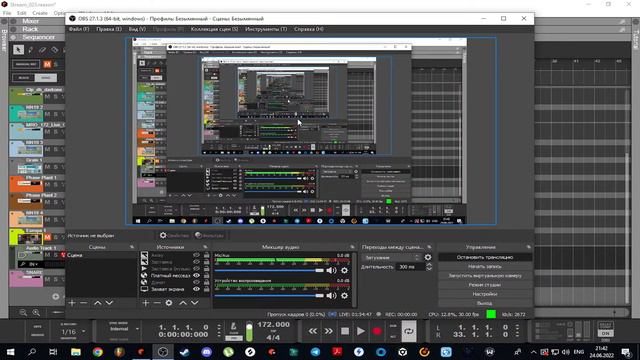Open Internal sync mode dropdown in Reason
Screen dimensions: 640x360
(x=124, y=329)
